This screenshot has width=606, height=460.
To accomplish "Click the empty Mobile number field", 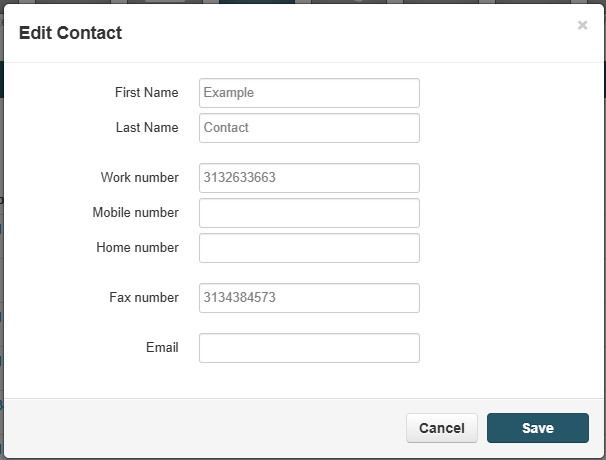I will point(309,213).
